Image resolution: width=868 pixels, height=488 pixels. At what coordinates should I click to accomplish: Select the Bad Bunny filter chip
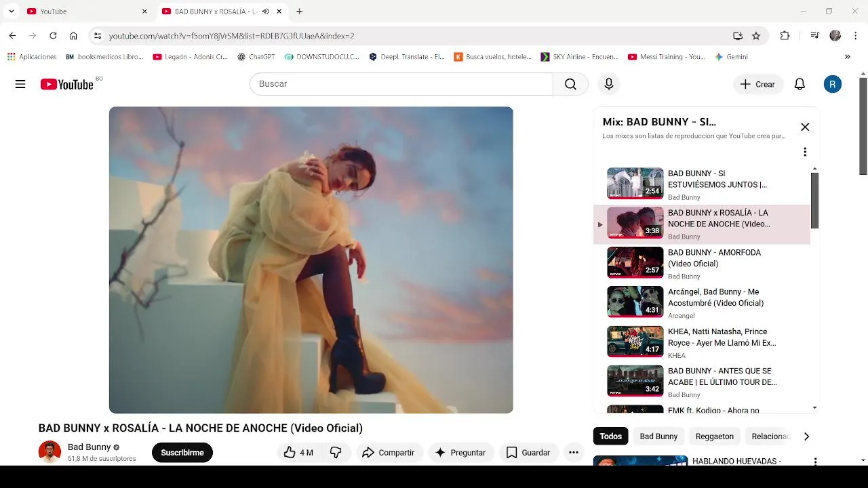pyautogui.click(x=658, y=436)
